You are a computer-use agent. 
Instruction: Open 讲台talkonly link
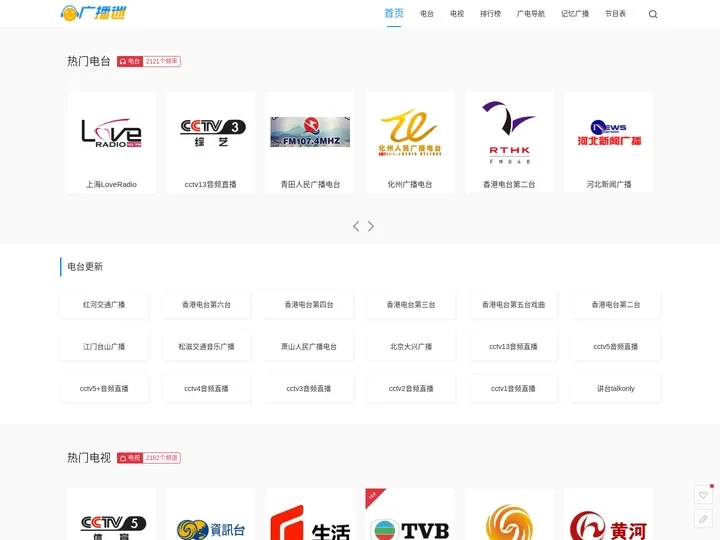[616, 388]
